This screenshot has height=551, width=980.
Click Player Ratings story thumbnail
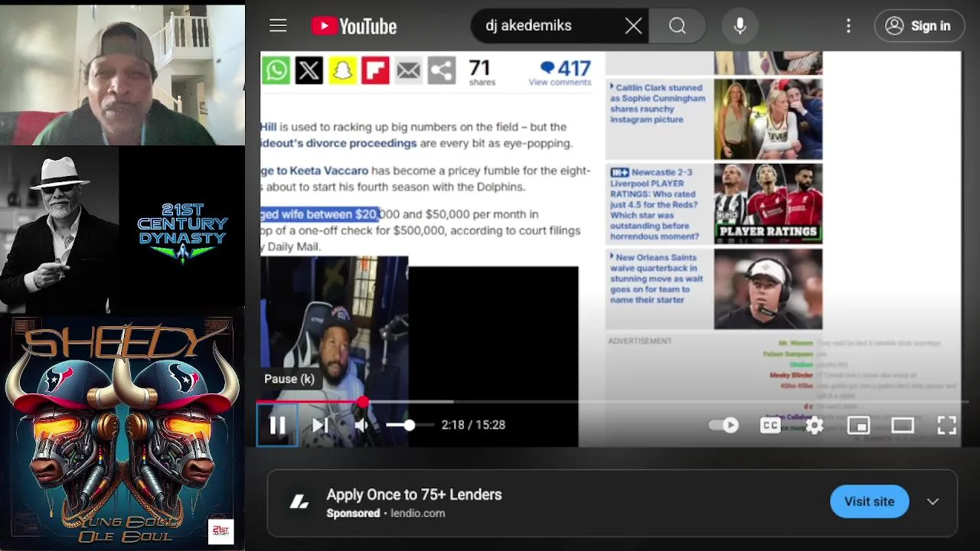pos(768,204)
